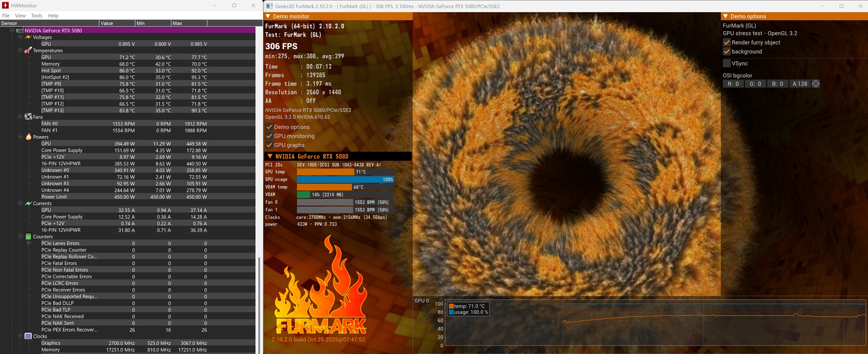The width and height of the screenshot is (868, 354).
Task: Collapse the Currents tree node
Action: tap(20, 203)
